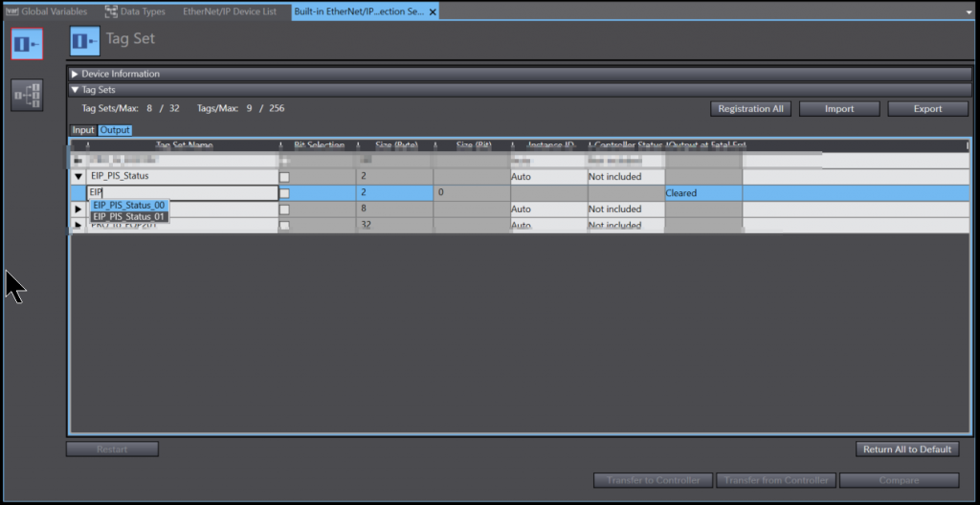Open the tab list dropdown arrow

(x=968, y=12)
